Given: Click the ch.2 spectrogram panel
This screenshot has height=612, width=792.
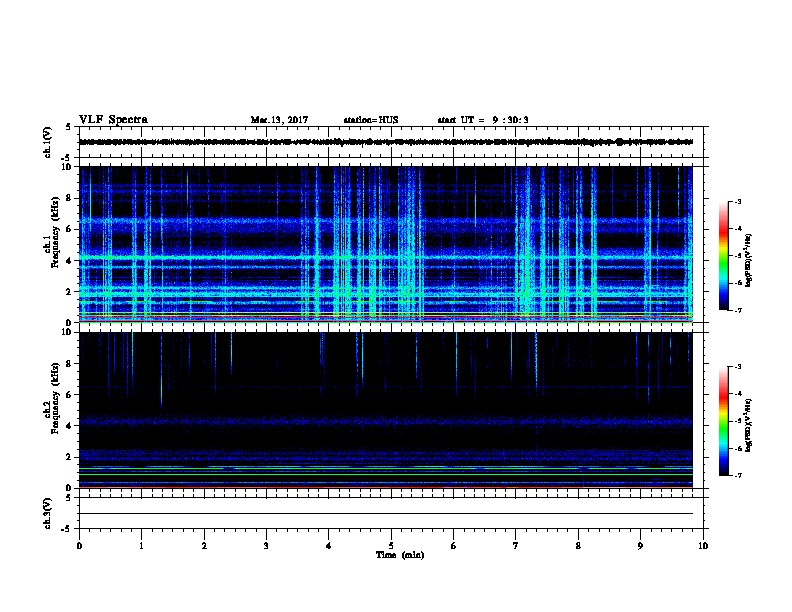Looking at the screenshot, I should 386,410.
